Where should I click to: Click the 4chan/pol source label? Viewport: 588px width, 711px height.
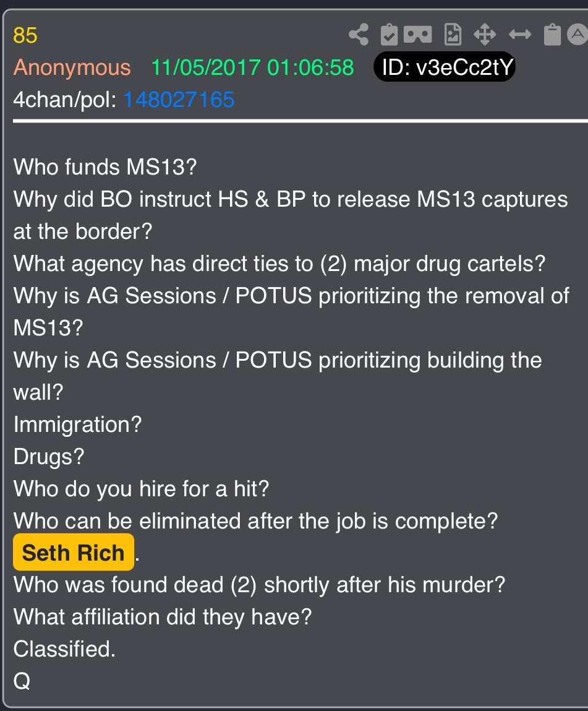click(x=66, y=100)
